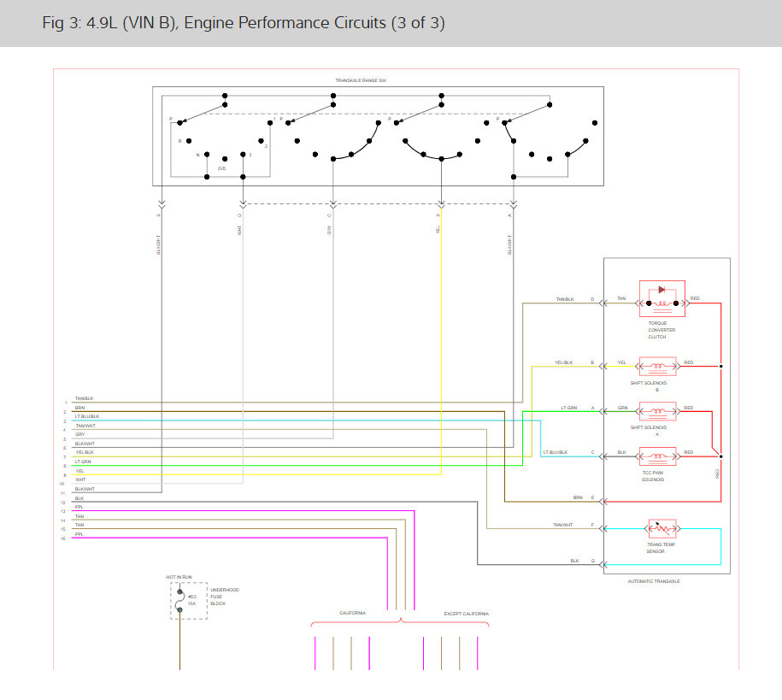Click the SHIFT SOLENOID B label

[x=649, y=386]
